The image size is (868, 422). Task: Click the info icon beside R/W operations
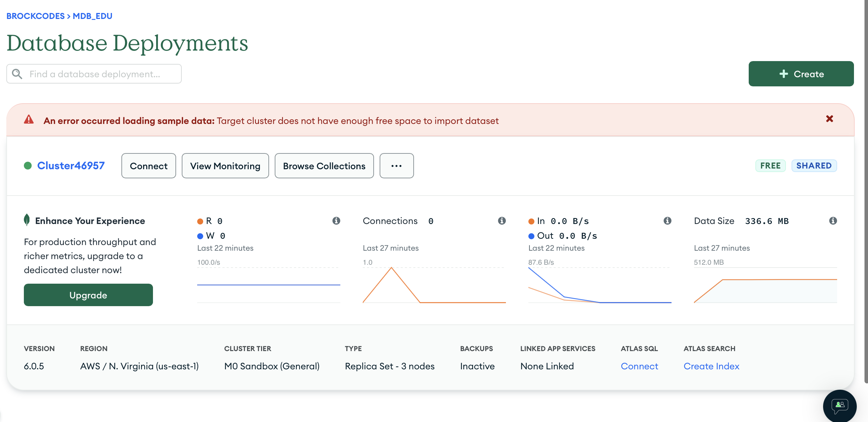tap(336, 220)
